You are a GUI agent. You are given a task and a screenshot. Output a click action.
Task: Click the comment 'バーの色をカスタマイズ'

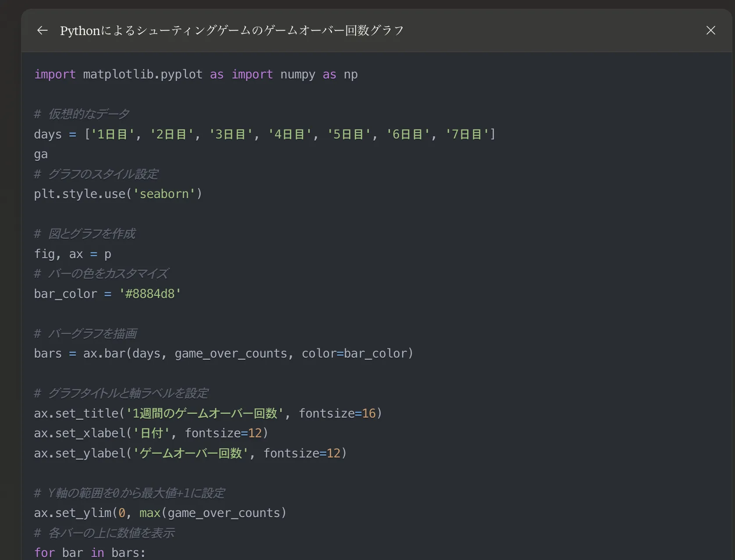101,273
